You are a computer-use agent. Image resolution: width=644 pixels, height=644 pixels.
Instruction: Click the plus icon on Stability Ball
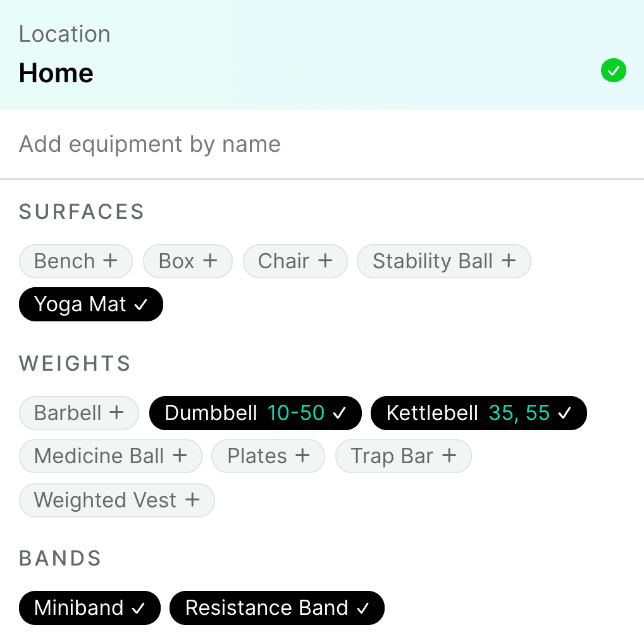coord(509,261)
